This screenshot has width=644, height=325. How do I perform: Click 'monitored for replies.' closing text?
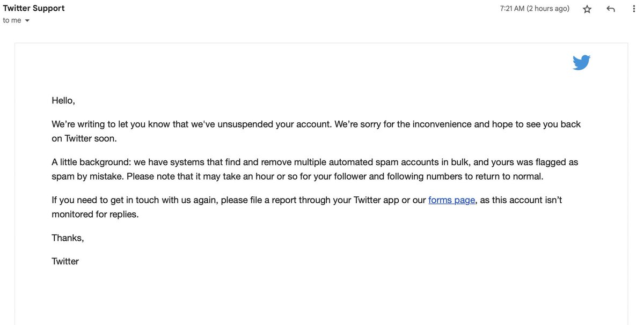pos(95,215)
